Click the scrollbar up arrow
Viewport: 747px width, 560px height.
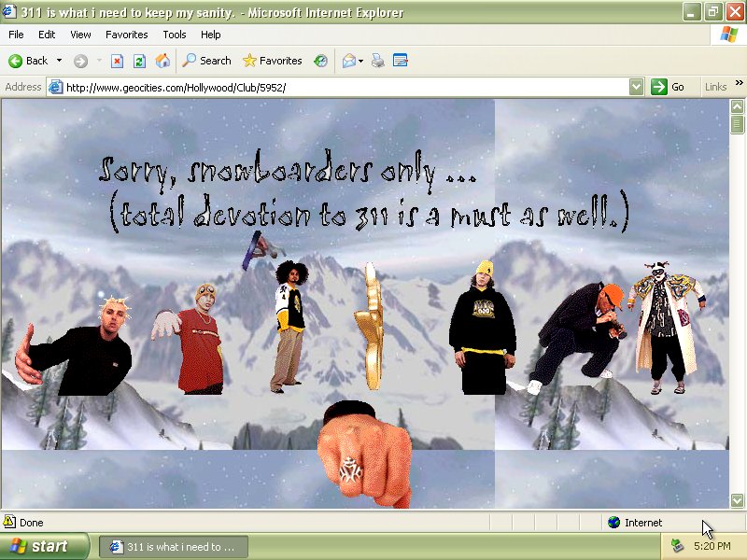[x=737, y=106]
